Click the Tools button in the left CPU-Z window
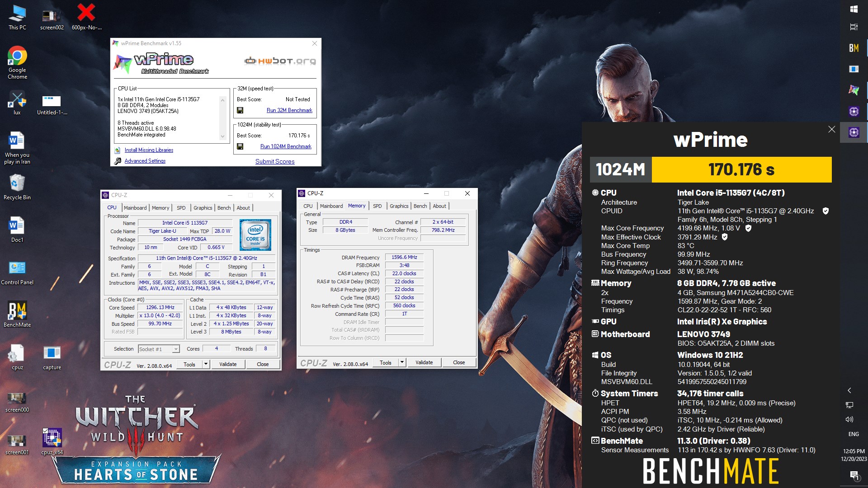This screenshot has width=868, height=488. pos(189,364)
